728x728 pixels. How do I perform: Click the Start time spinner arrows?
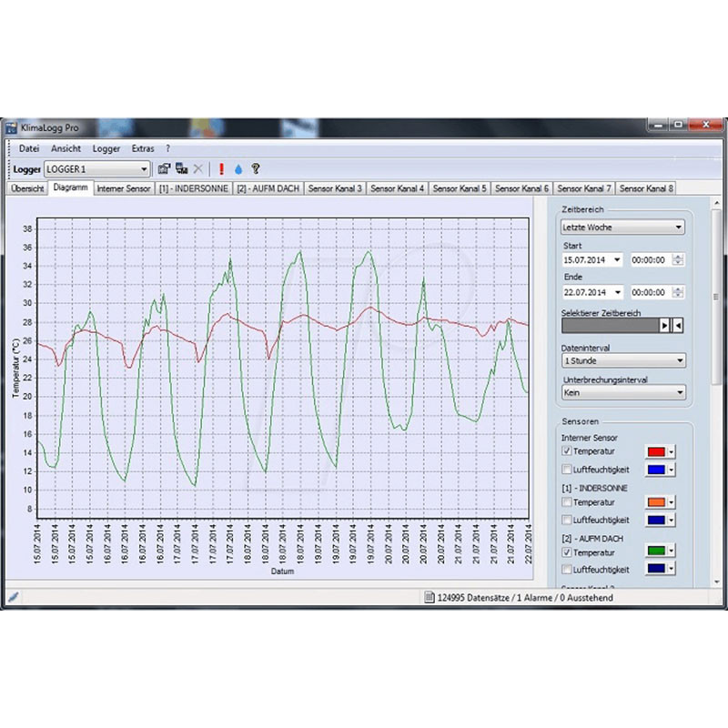pos(678,260)
